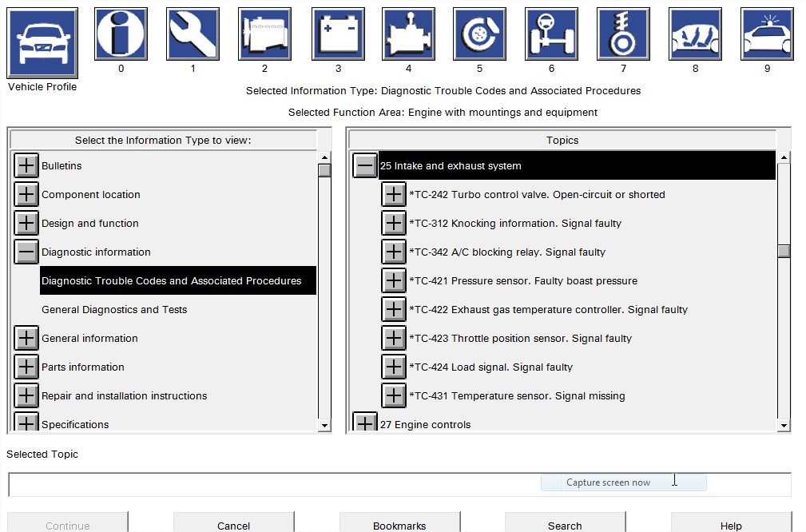Click the Topics scrollbar thumb
The height and width of the screenshot is (532, 806).
pyautogui.click(x=784, y=251)
